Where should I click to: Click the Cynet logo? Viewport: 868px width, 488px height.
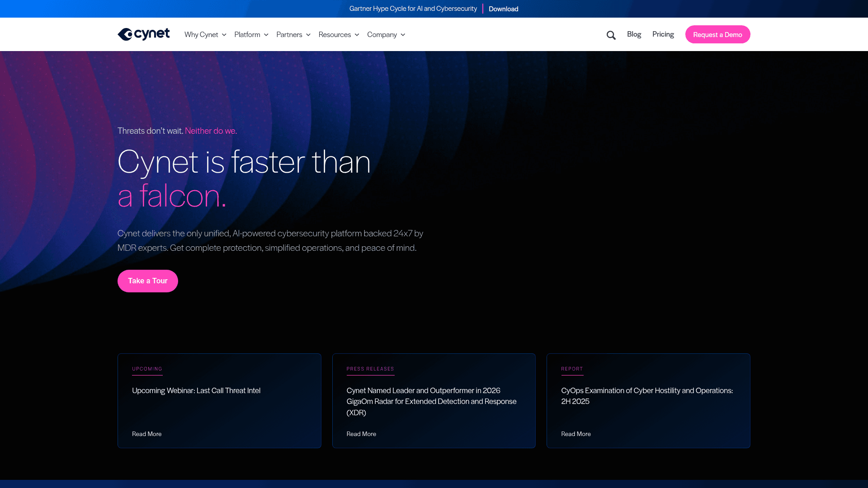tap(143, 34)
